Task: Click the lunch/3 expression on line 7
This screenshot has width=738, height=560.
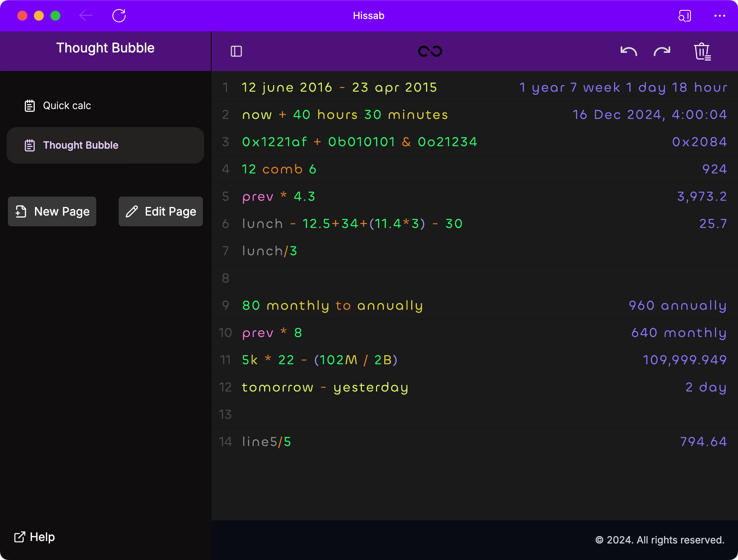Action: [x=269, y=251]
